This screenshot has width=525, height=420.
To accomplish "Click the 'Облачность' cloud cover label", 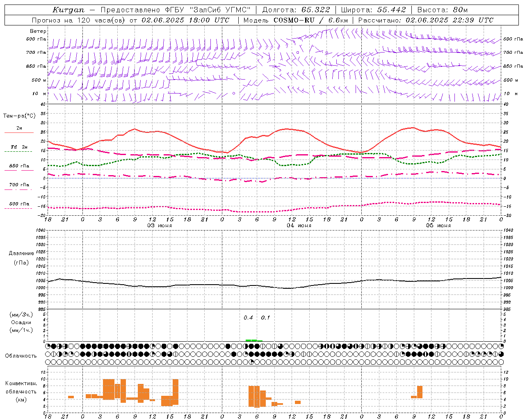I will pyautogui.click(x=21, y=356).
